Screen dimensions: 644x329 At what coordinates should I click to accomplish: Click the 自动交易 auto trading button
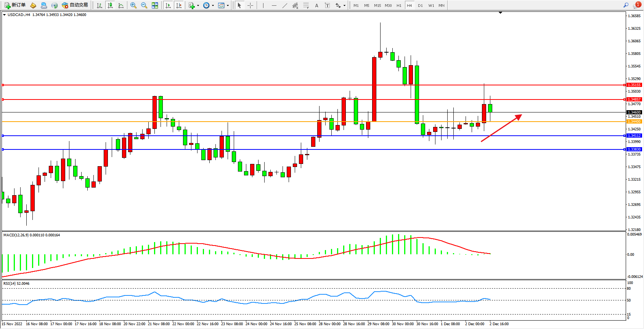(x=75, y=5)
